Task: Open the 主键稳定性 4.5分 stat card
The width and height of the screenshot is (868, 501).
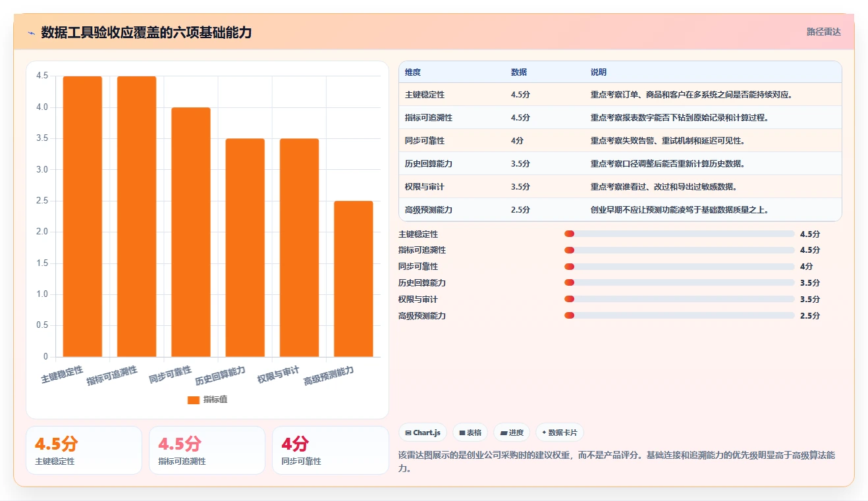Action: (84, 450)
